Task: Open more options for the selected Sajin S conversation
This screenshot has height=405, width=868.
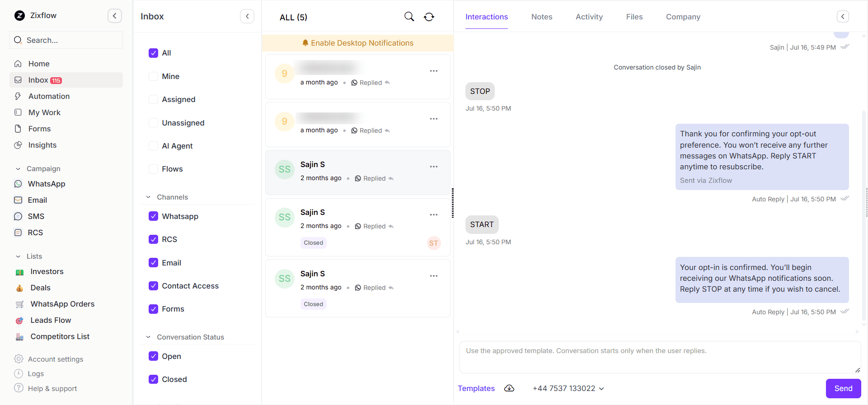Action: [x=434, y=167]
